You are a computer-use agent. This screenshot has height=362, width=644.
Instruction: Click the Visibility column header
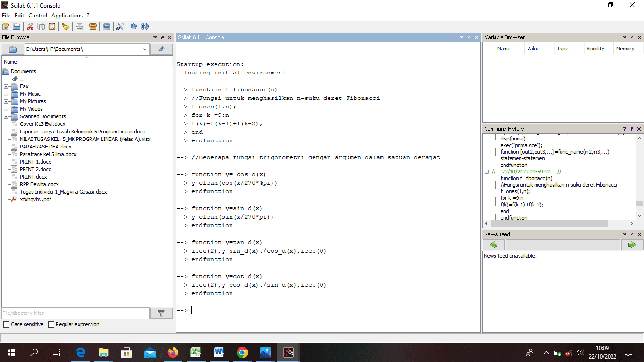pyautogui.click(x=598, y=49)
